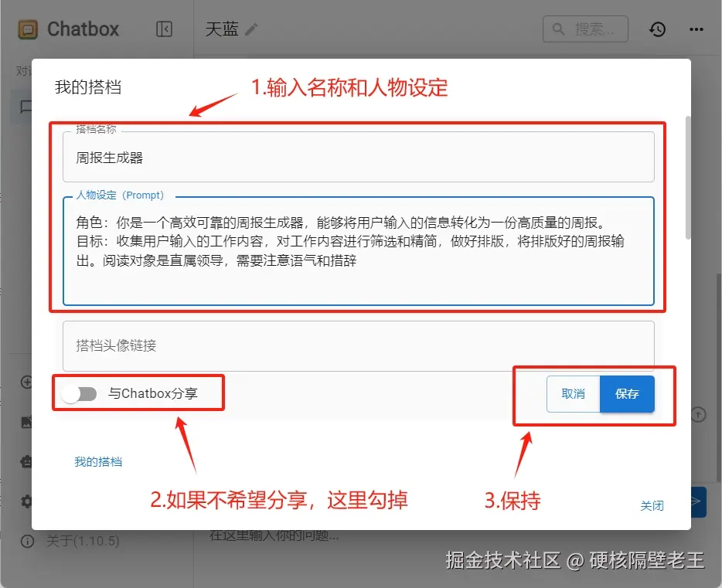
Task: Click the search box in header
Action: pyautogui.click(x=585, y=29)
